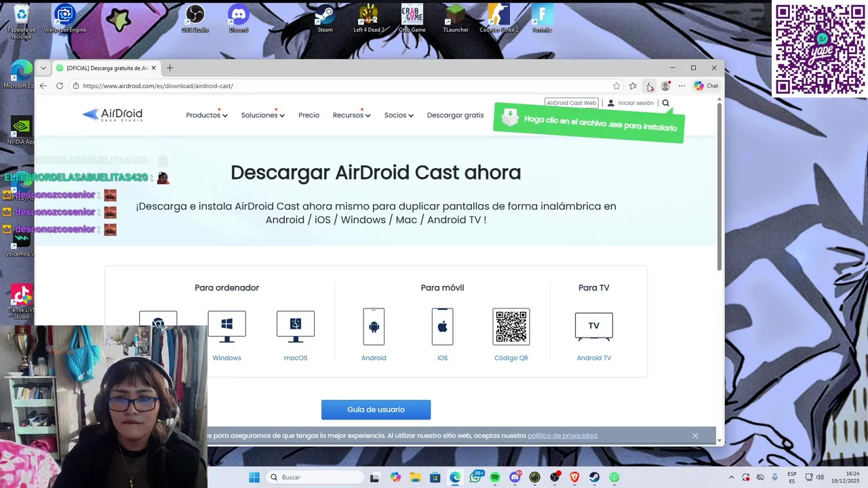The width and height of the screenshot is (868, 488).
Task: View site information padlock icon
Action: coord(76,86)
